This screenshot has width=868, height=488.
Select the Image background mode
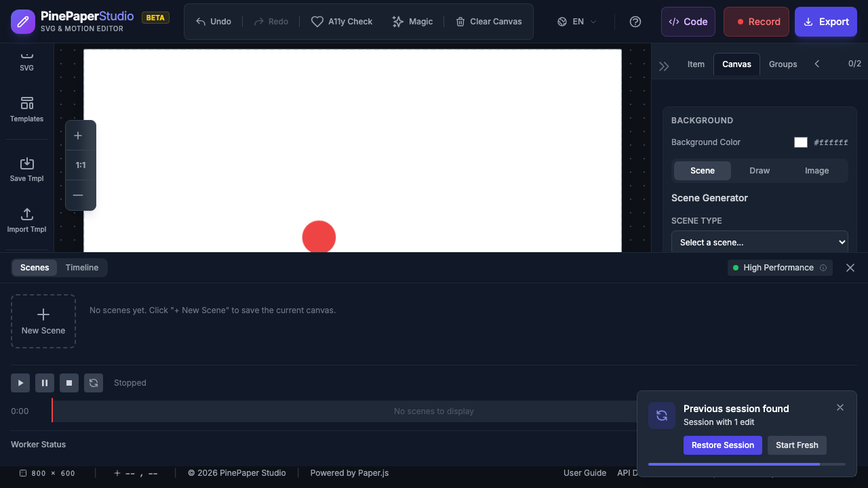816,171
